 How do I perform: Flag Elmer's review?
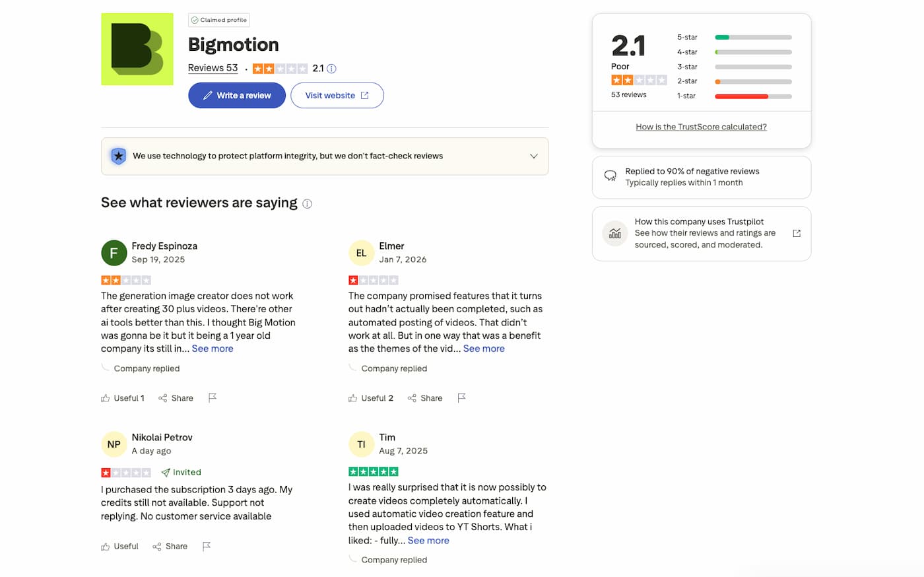(461, 398)
